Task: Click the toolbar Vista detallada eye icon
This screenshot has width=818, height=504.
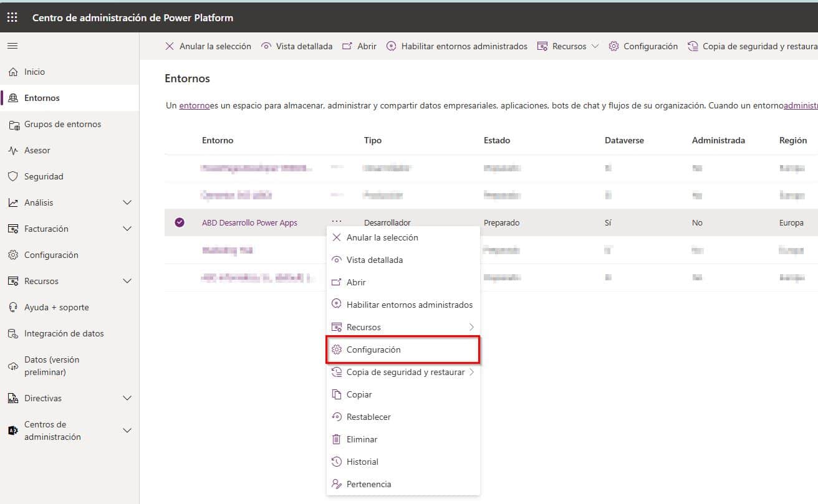Action: click(266, 46)
